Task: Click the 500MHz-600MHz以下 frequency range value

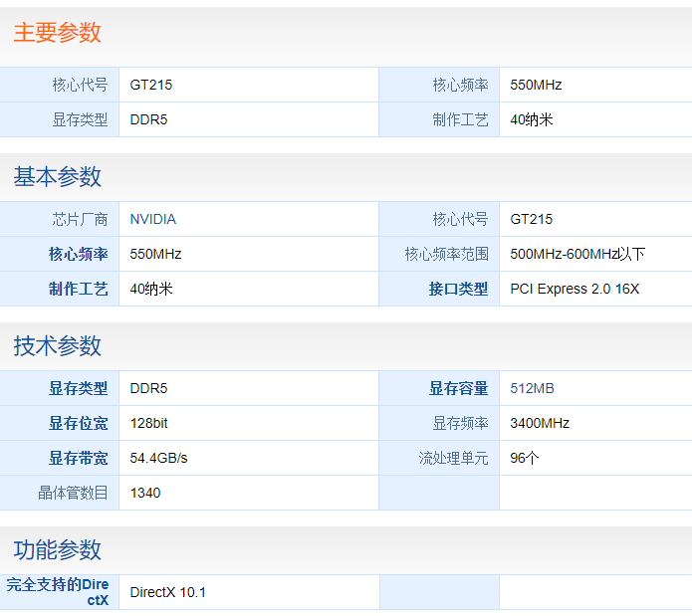Action: (577, 254)
